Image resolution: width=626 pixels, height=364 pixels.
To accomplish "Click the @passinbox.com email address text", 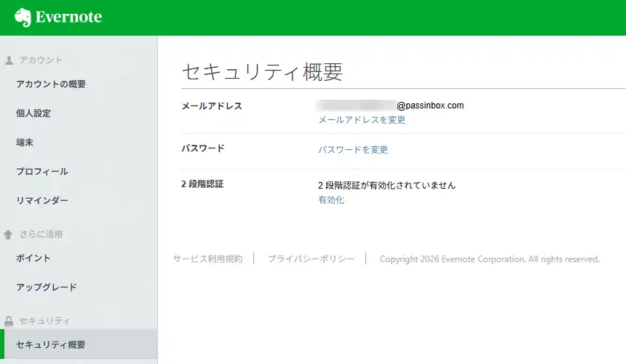I will click(x=430, y=106).
